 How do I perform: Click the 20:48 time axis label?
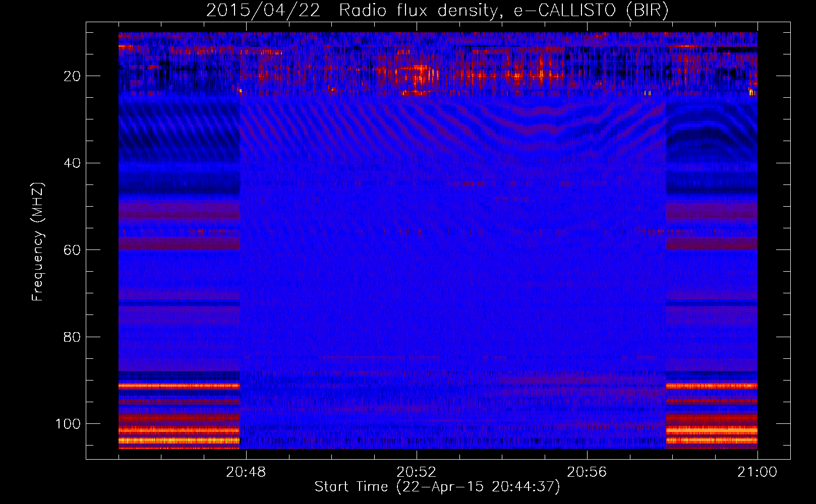coord(246,472)
